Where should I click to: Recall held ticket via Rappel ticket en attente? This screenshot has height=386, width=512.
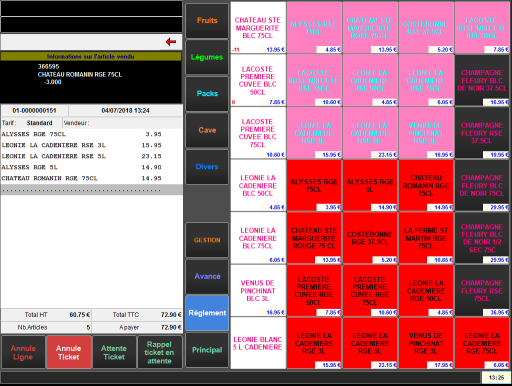(x=159, y=352)
